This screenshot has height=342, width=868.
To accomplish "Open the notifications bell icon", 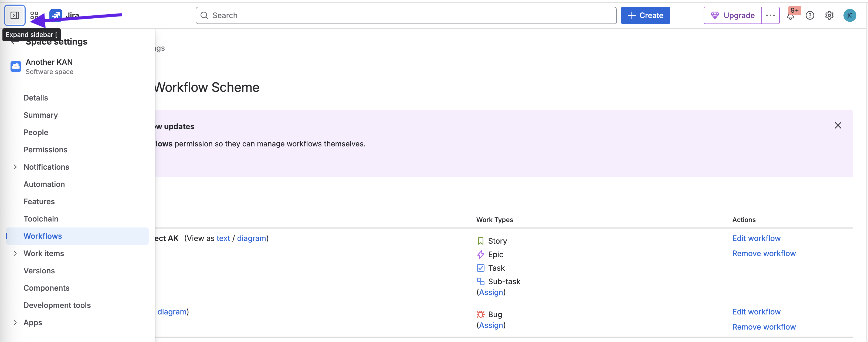I will (790, 16).
